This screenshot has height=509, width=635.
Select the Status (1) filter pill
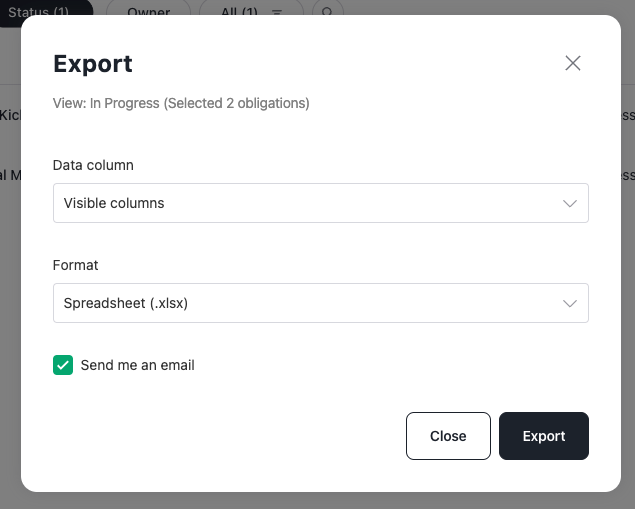pyautogui.click(x=45, y=10)
